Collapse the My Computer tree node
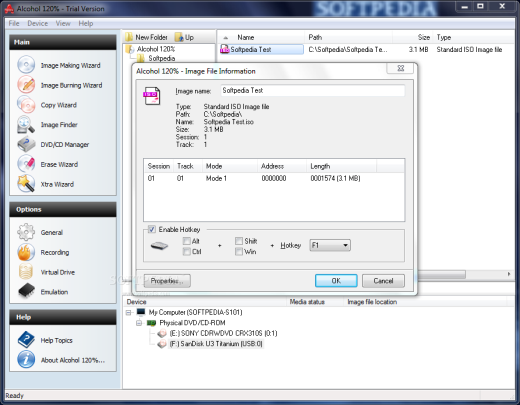The image size is (520, 405). (129, 312)
